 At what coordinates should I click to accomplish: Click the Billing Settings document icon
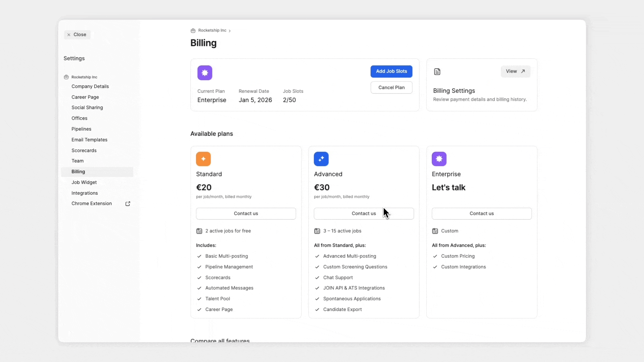(x=437, y=72)
